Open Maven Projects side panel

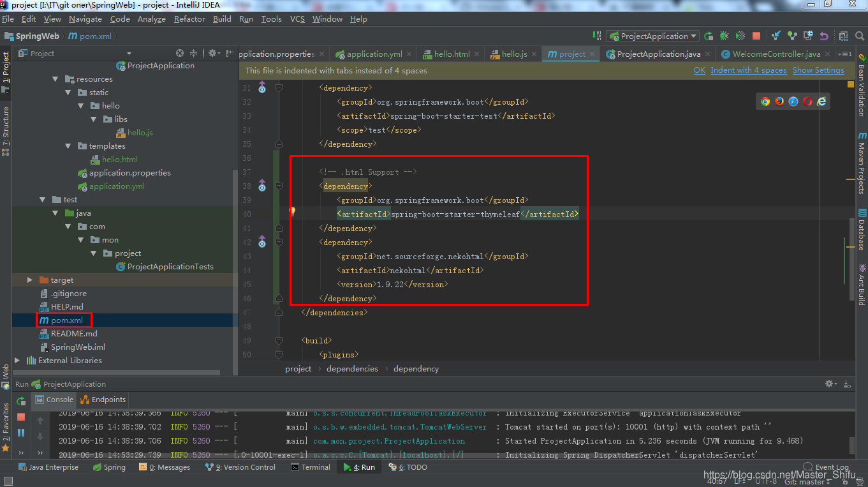tap(862, 163)
